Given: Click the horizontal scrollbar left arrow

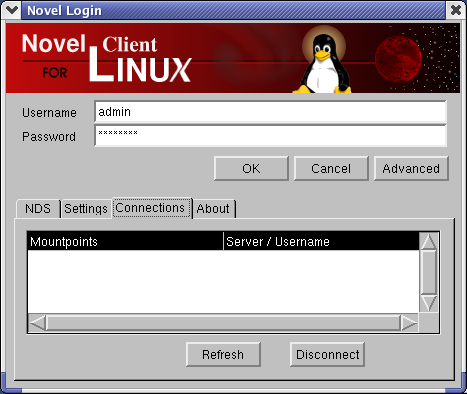Looking at the screenshot, I should (37, 323).
